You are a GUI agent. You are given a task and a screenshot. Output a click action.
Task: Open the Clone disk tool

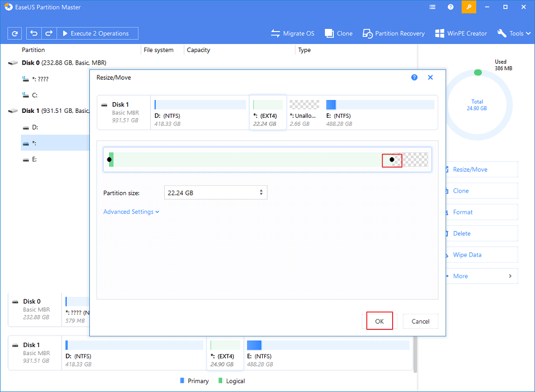tap(339, 33)
